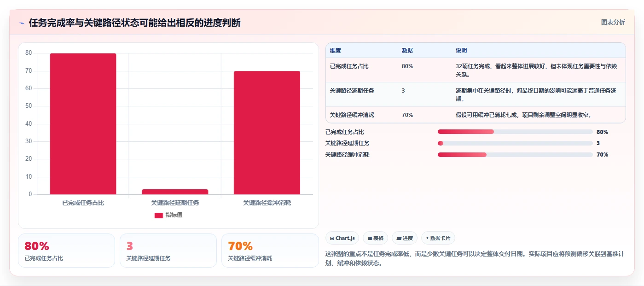Click the 80% value in the table

point(407,66)
